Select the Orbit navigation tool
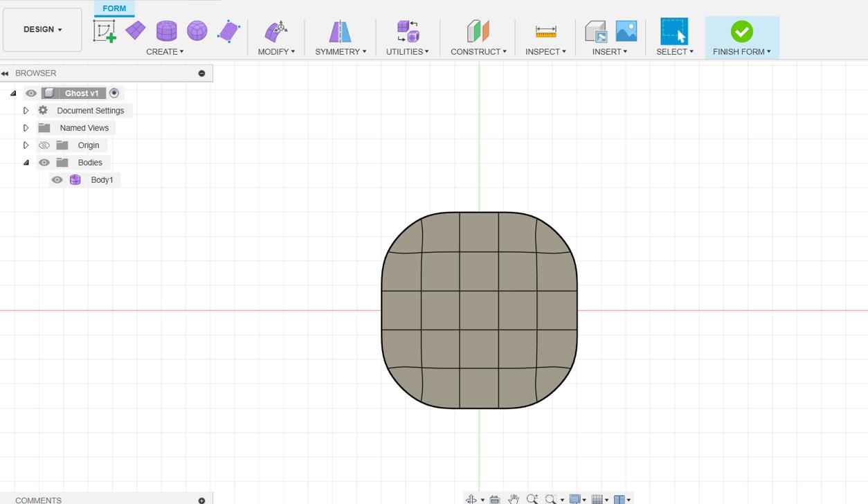The height and width of the screenshot is (504, 868). coord(471,499)
